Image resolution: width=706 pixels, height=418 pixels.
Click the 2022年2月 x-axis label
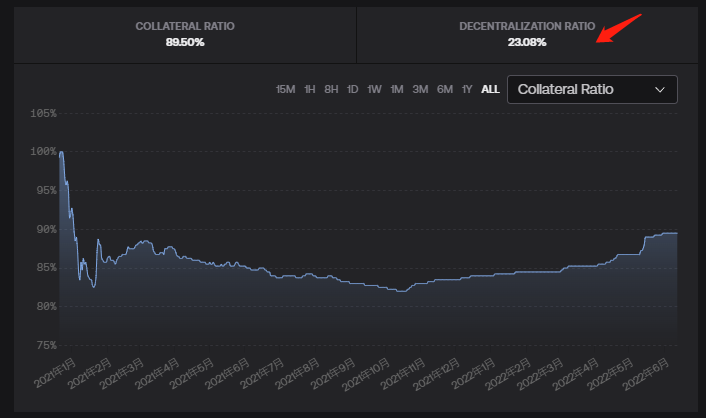pos(507,373)
